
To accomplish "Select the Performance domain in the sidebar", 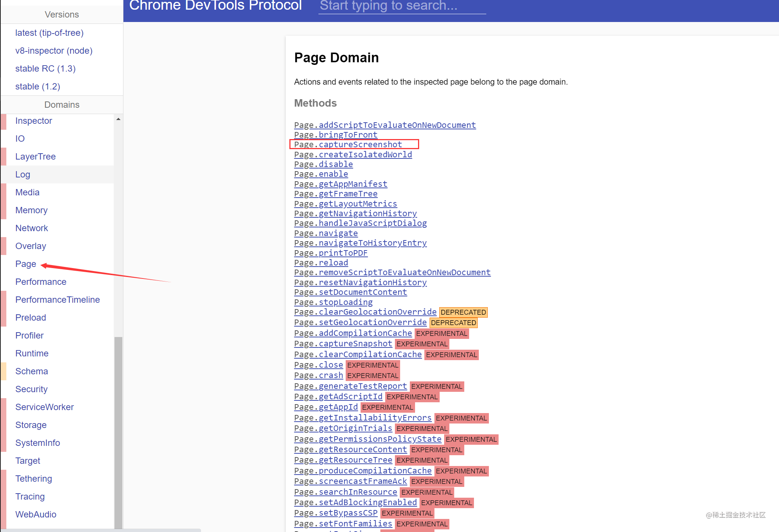I will coord(41,281).
